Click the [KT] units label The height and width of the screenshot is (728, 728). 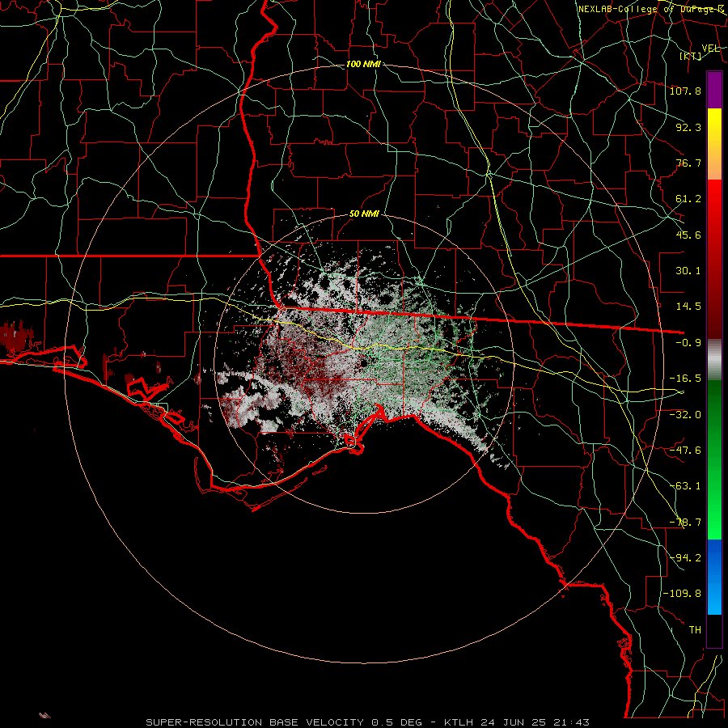[691, 56]
